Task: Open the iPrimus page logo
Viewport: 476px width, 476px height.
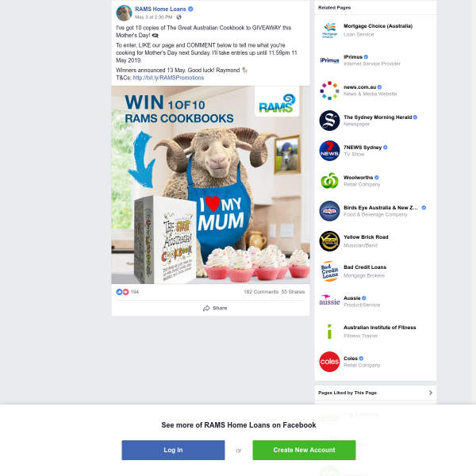Action: [329, 60]
